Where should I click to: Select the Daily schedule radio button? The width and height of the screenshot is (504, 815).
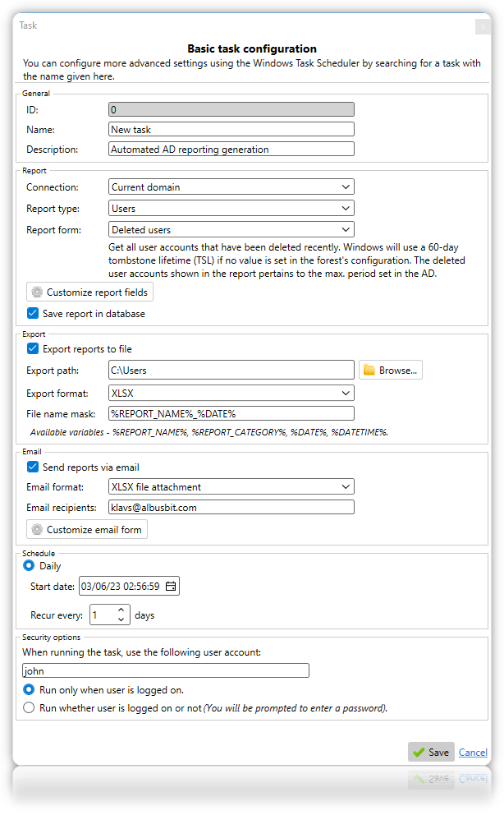click(x=29, y=565)
